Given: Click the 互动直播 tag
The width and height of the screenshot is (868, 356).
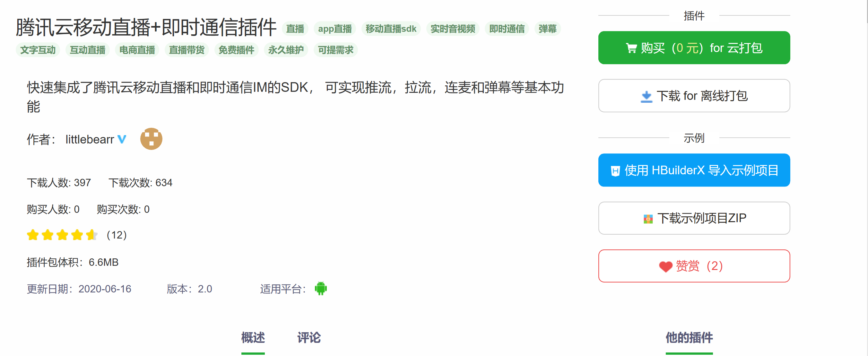Looking at the screenshot, I should [88, 50].
